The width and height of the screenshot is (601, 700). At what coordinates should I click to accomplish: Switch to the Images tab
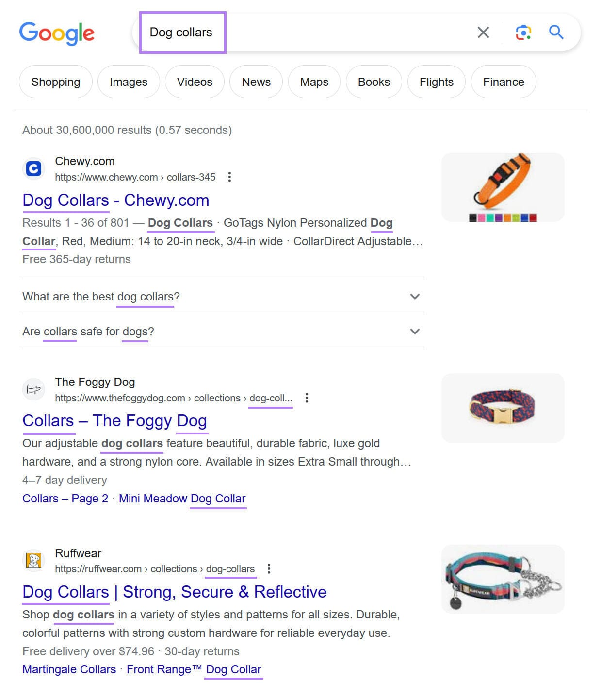point(129,82)
